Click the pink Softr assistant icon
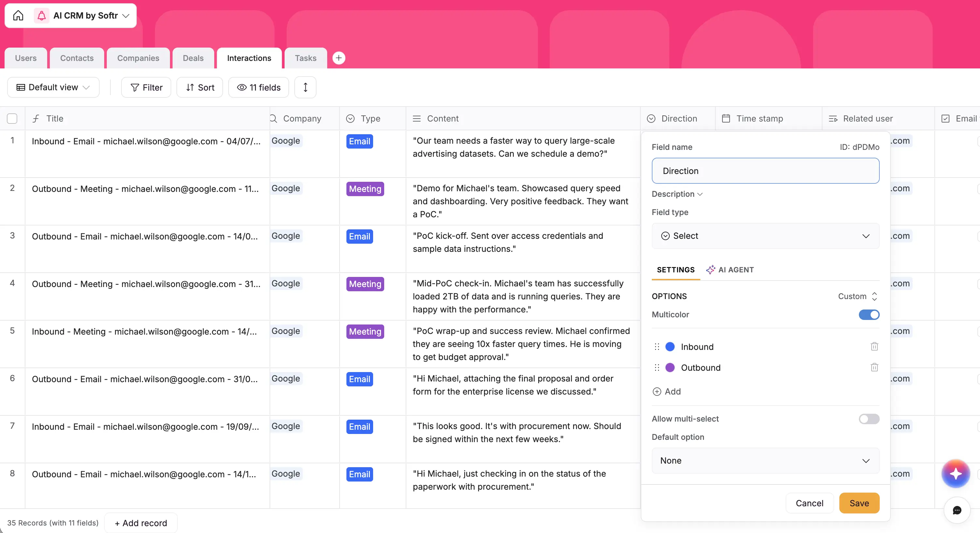 [956, 474]
